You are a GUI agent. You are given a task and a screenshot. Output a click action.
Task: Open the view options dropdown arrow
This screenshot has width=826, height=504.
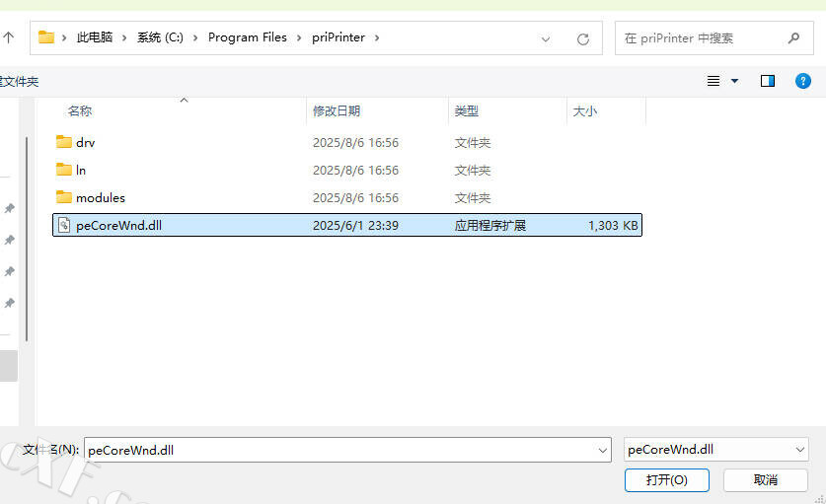click(735, 81)
